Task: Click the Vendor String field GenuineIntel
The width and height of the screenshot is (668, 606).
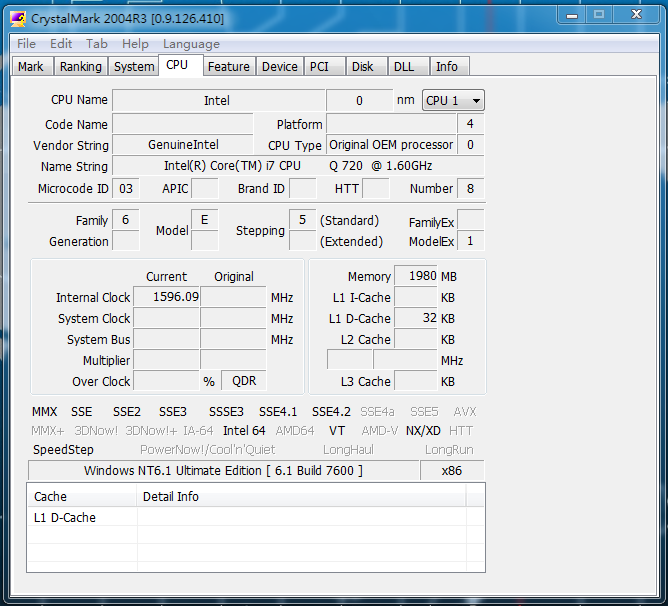Action: pyautogui.click(x=183, y=145)
